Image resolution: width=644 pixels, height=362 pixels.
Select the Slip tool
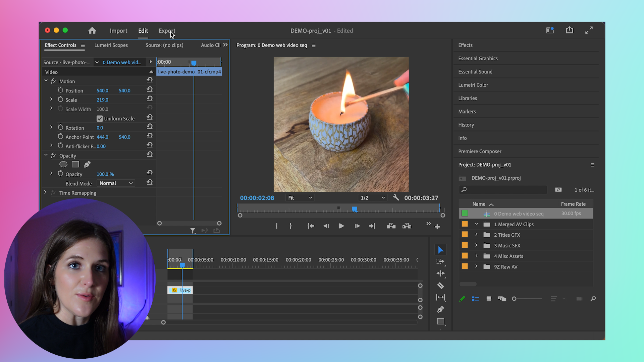tap(440, 298)
